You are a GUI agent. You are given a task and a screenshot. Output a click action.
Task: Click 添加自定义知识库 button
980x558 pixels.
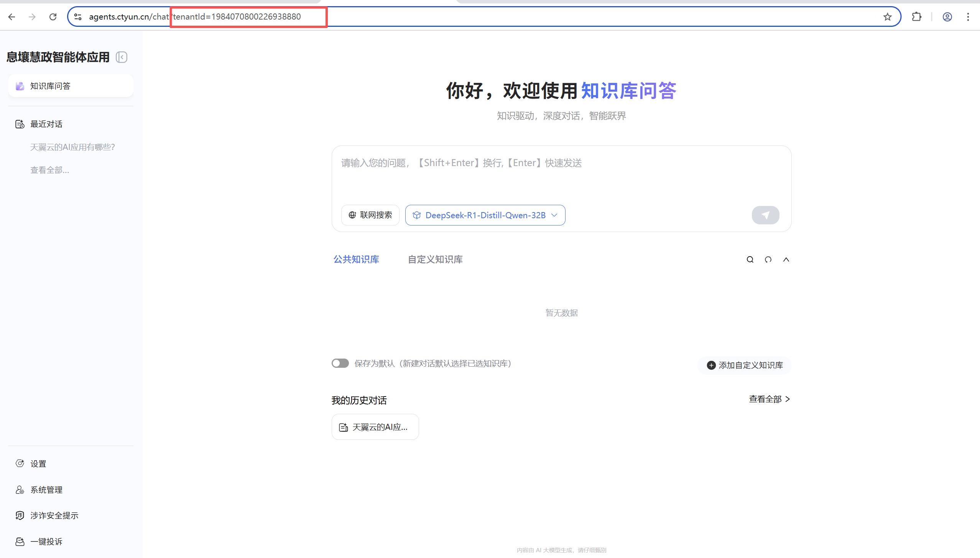(745, 365)
